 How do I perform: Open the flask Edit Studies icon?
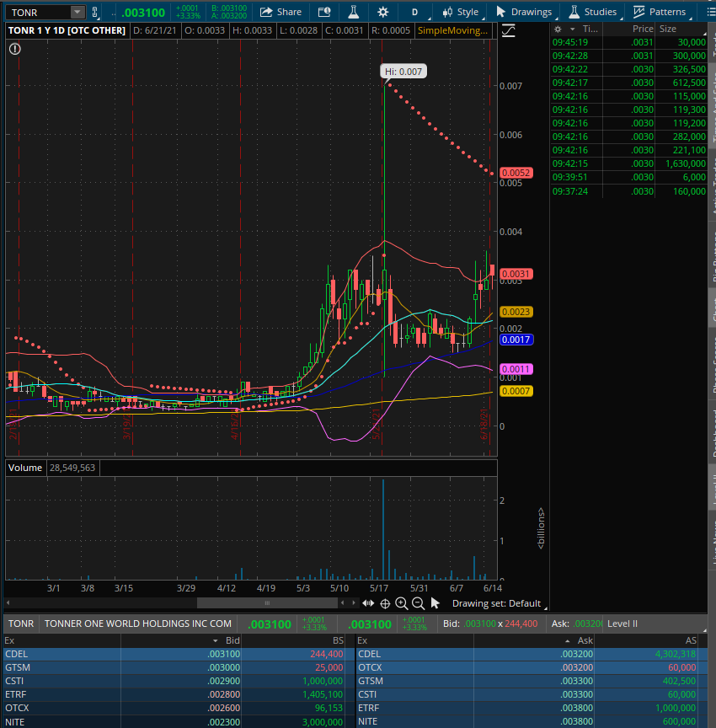pos(354,12)
